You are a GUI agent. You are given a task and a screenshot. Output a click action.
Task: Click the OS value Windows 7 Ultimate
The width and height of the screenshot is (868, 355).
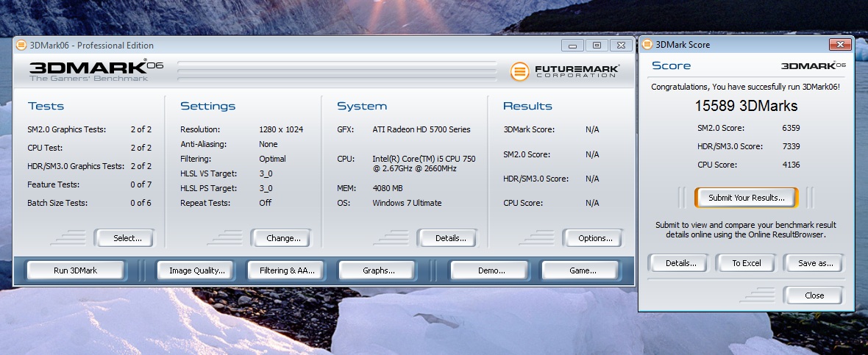click(x=407, y=203)
